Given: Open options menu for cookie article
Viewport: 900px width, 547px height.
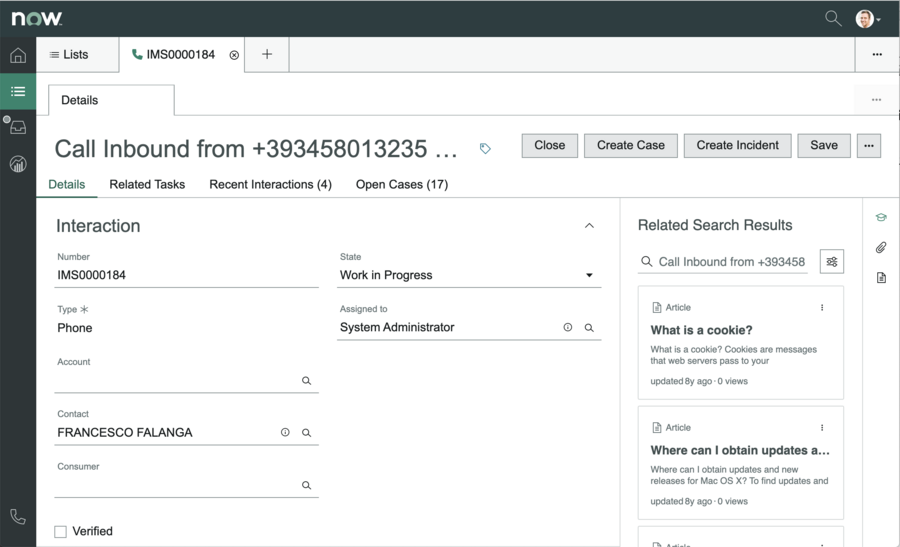Looking at the screenshot, I should click(x=822, y=308).
